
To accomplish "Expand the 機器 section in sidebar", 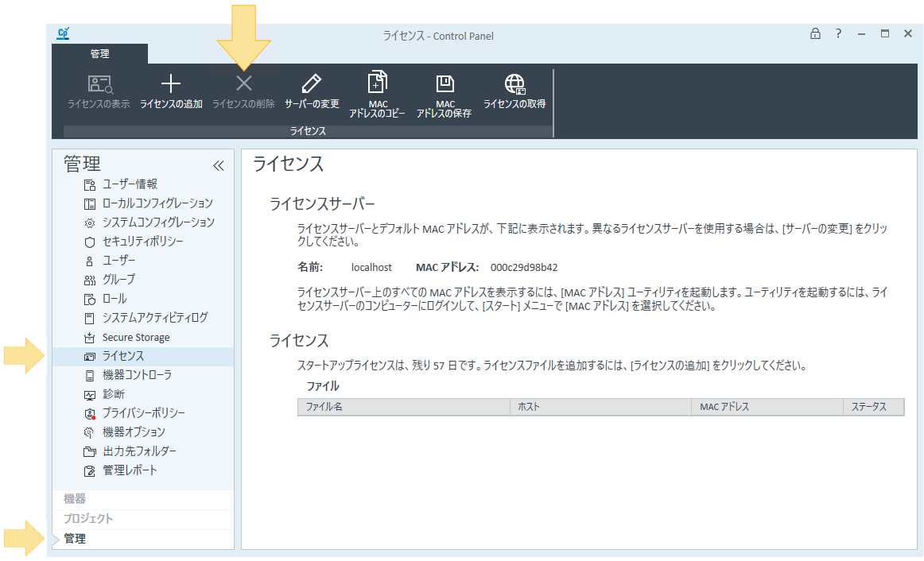I will [x=75, y=499].
